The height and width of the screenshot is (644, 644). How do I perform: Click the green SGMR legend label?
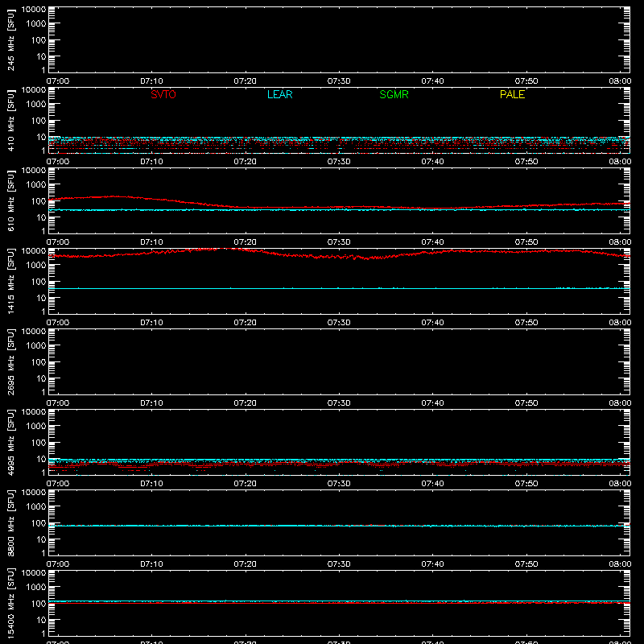coord(394,94)
